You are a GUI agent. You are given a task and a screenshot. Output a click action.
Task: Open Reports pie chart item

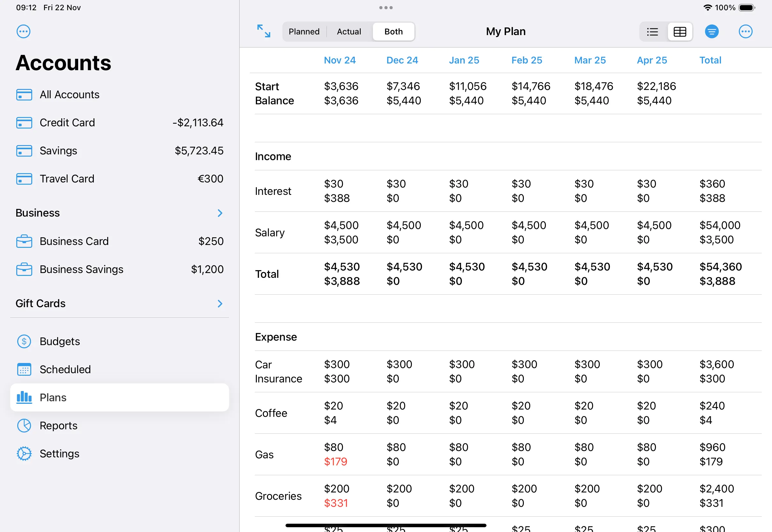[58, 426]
